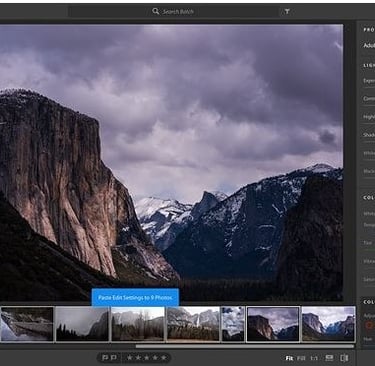Set rating to five stars
The image size is (375, 366).
[164, 358]
